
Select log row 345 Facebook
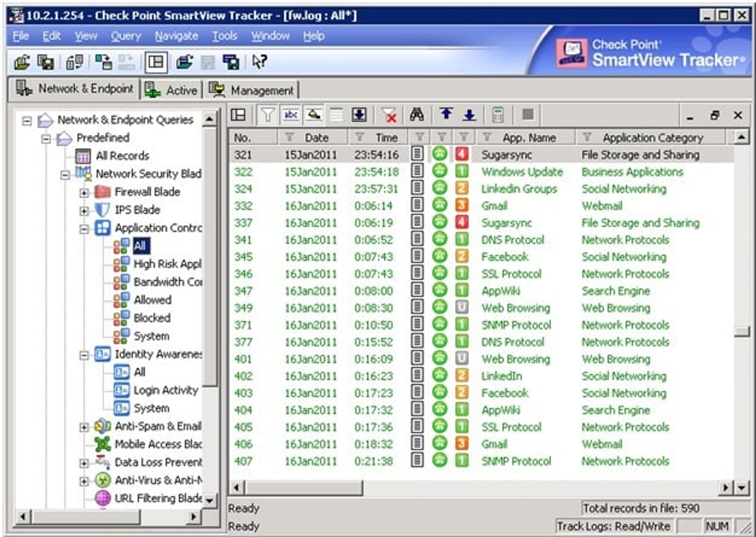click(481, 257)
